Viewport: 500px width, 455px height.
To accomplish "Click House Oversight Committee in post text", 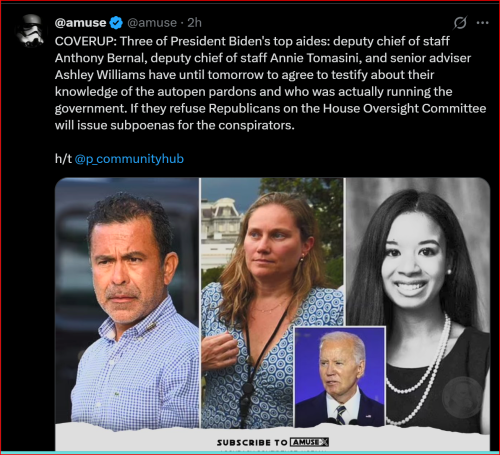I will click(x=405, y=108).
